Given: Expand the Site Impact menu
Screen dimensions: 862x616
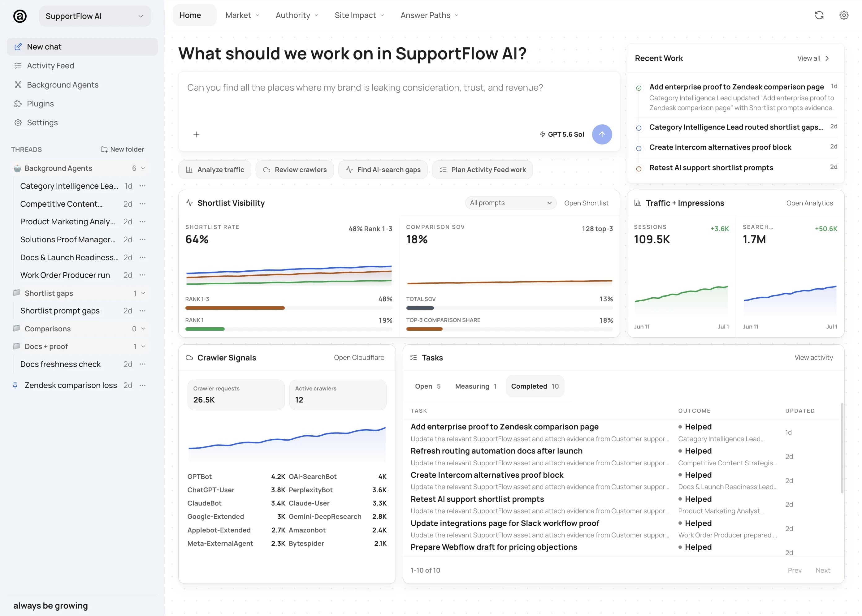Looking at the screenshot, I should tap(359, 15).
